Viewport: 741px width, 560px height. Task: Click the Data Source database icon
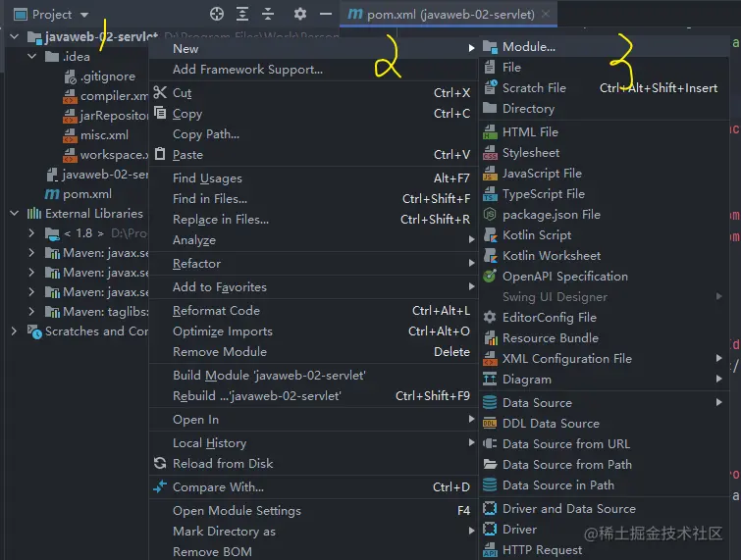(x=490, y=403)
